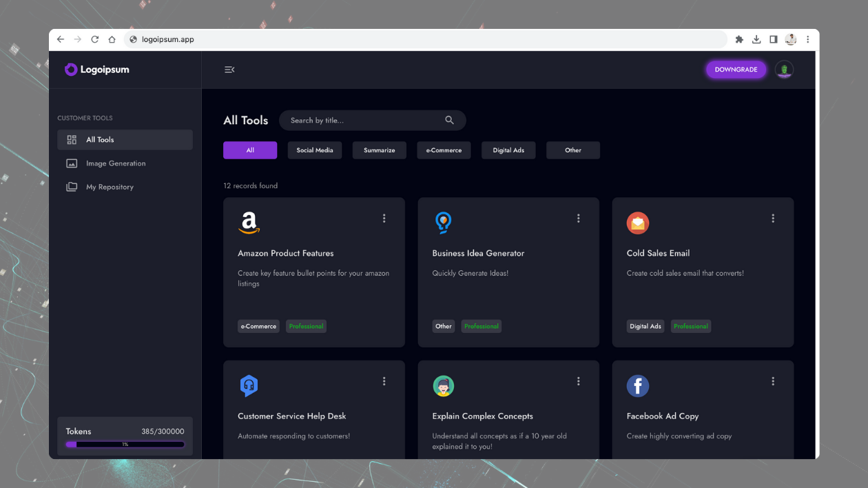
Task: Click 'Automate responding to customers!' text
Action: coord(294,436)
